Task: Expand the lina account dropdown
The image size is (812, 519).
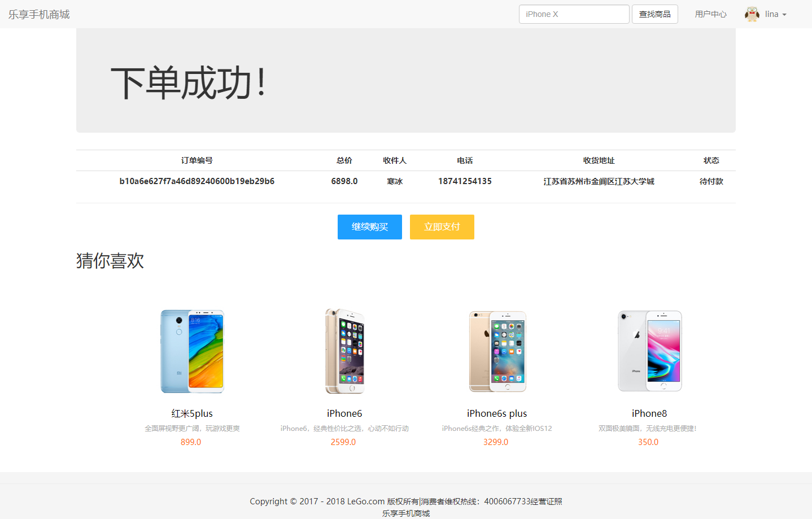Action: click(776, 14)
